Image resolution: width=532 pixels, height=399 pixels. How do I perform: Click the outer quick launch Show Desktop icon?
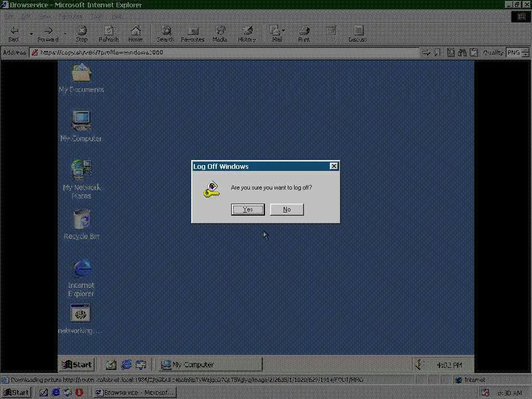[x=43, y=393]
